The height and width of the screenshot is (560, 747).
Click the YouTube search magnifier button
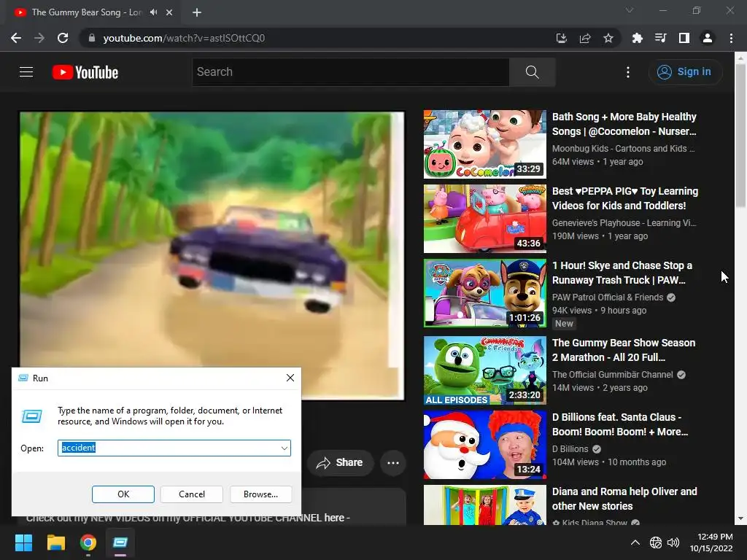click(x=532, y=72)
